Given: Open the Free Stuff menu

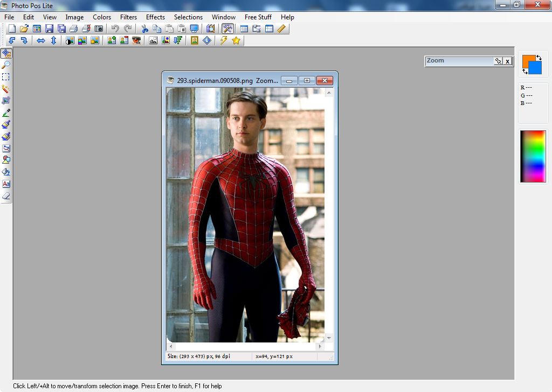Looking at the screenshot, I should 258,17.
